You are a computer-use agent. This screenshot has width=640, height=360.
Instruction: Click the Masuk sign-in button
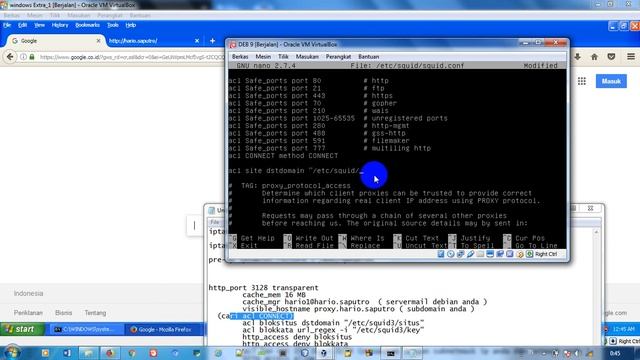(611, 81)
